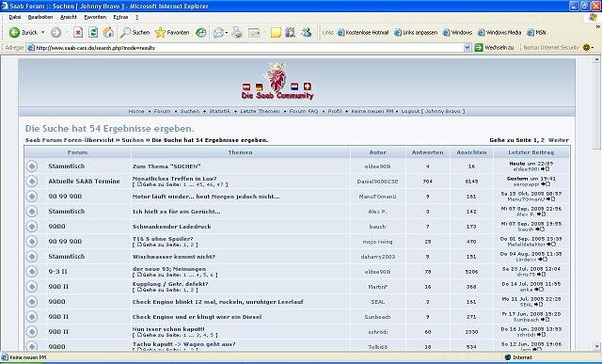The width and height of the screenshot is (602, 364).
Task: Click Logout [ Johnny Bravo ] link
Action: [x=433, y=111]
